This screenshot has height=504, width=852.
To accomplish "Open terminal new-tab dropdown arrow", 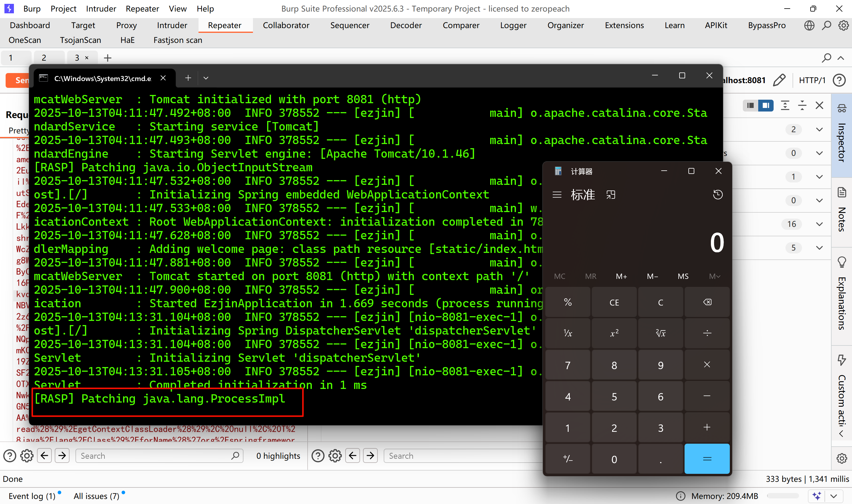I will tap(206, 78).
